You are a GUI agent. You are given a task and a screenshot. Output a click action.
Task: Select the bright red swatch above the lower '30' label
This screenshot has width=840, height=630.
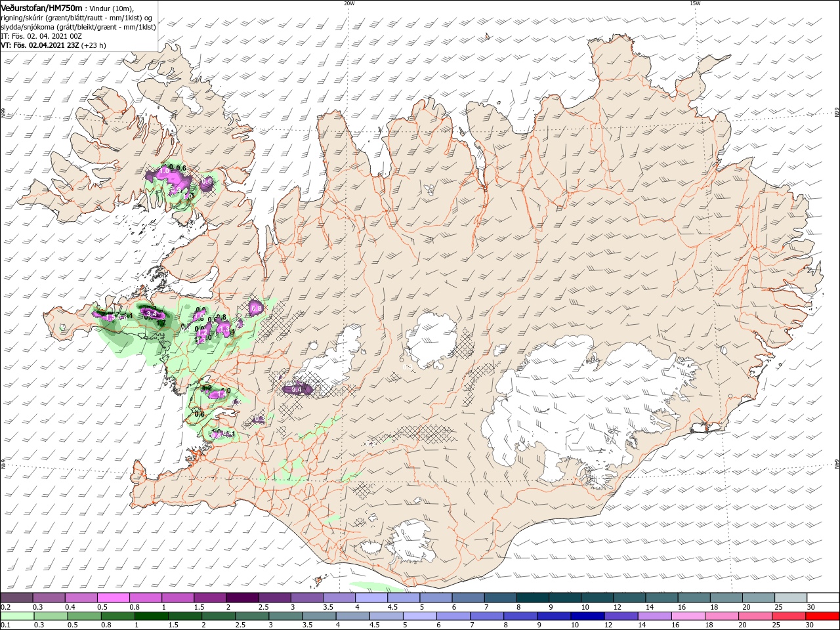(x=823, y=616)
